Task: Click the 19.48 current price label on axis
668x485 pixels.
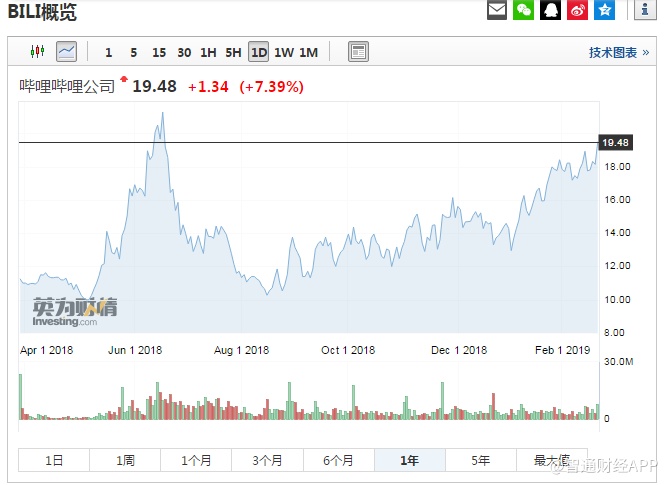Action: click(615, 143)
